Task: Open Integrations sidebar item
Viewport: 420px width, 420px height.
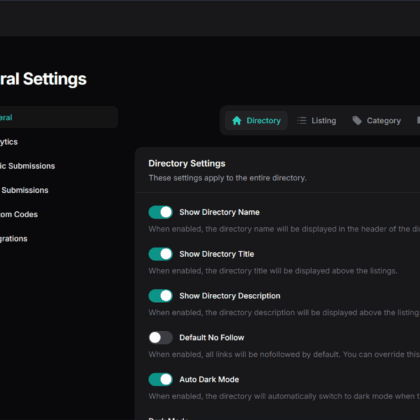Action: pos(13,239)
